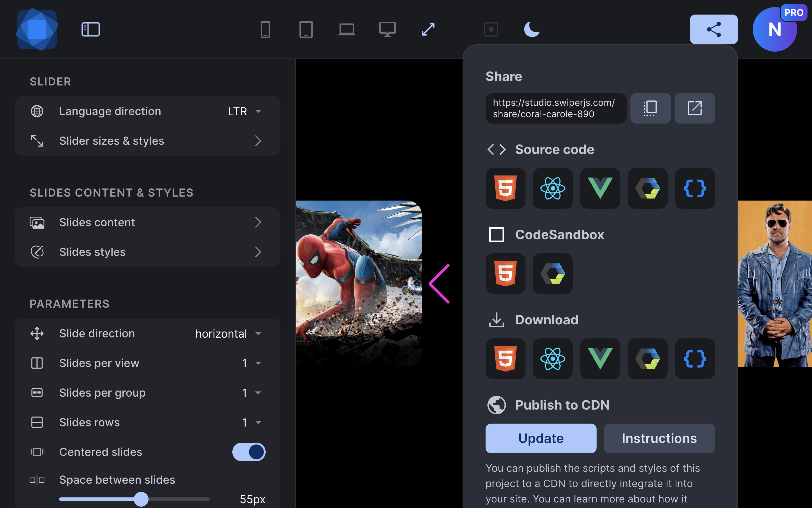Image resolution: width=812 pixels, height=508 pixels.
Task: Click previous slide magenta arrow
Action: click(x=439, y=284)
